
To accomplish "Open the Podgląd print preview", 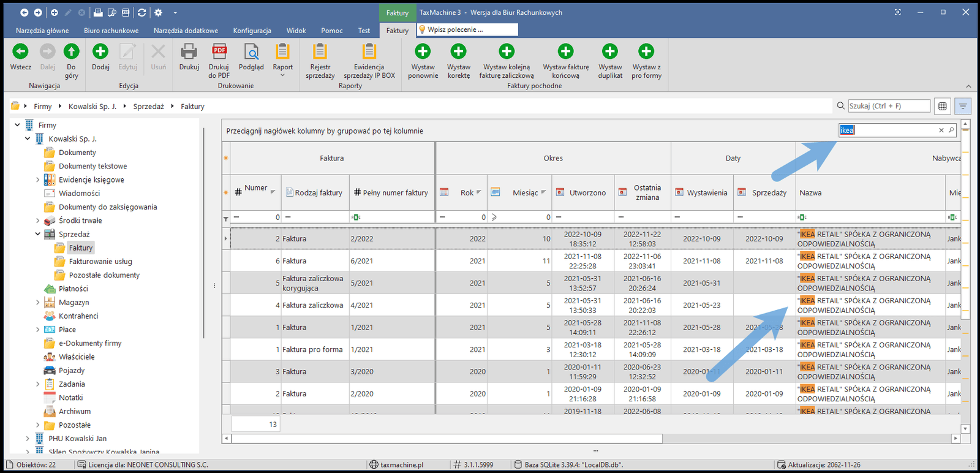I will [251, 53].
